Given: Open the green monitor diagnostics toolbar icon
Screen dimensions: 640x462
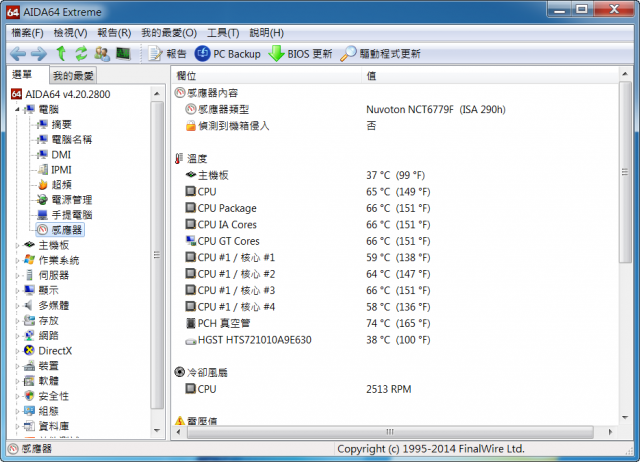Looking at the screenshot, I should [x=123, y=53].
